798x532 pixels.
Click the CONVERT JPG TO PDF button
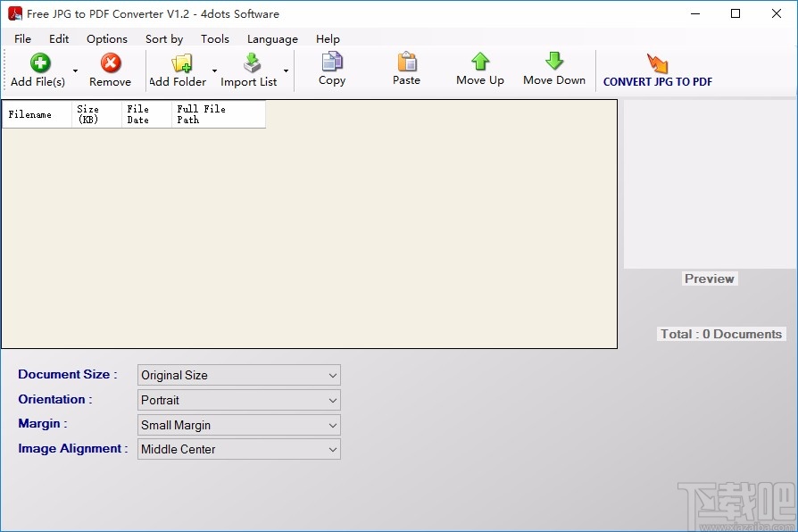[x=658, y=71]
